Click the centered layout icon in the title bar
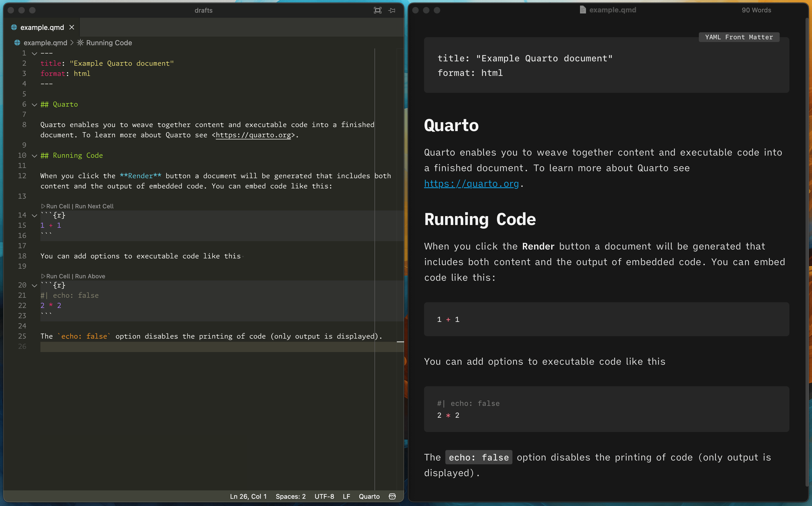The width and height of the screenshot is (812, 506). click(x=377, y=10)
